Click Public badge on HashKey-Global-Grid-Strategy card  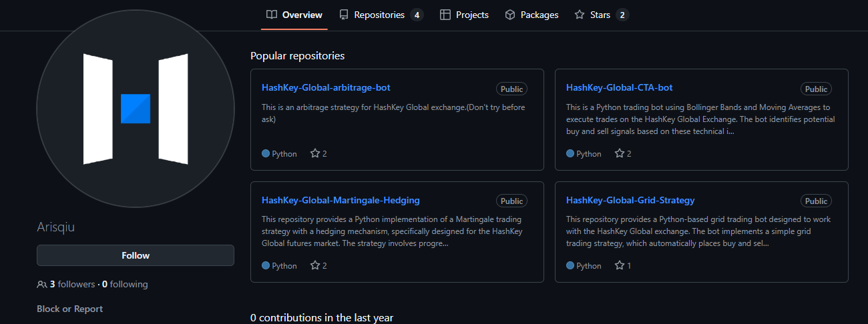[x=816, y=201]
